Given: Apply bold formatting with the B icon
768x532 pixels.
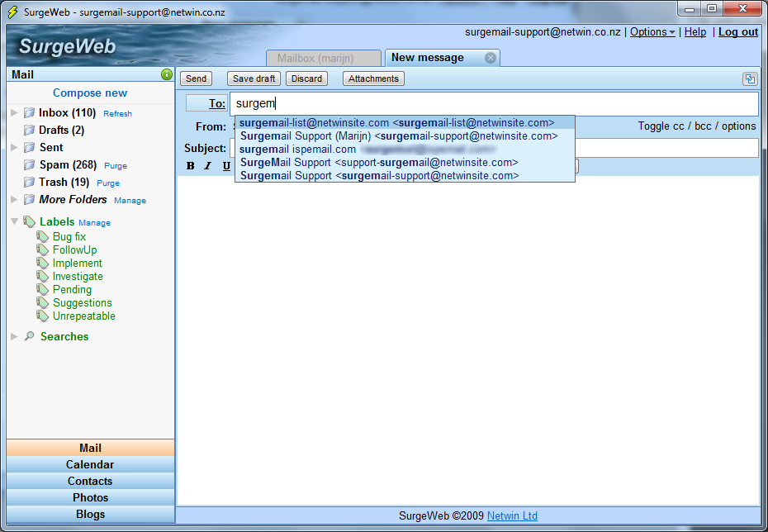Looking at the screenshot, I should click(x=191, y=166).
